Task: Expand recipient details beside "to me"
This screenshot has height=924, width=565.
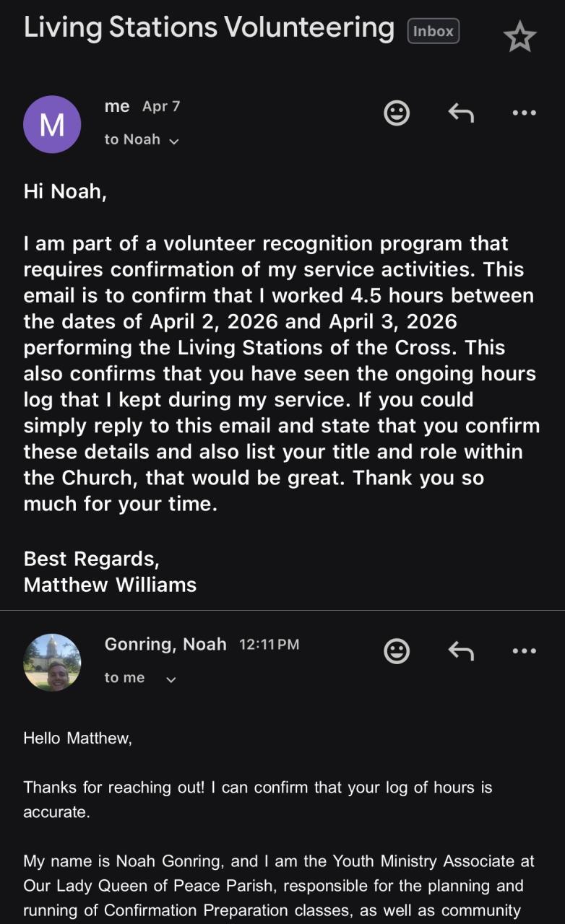Action: coord(171,679)
